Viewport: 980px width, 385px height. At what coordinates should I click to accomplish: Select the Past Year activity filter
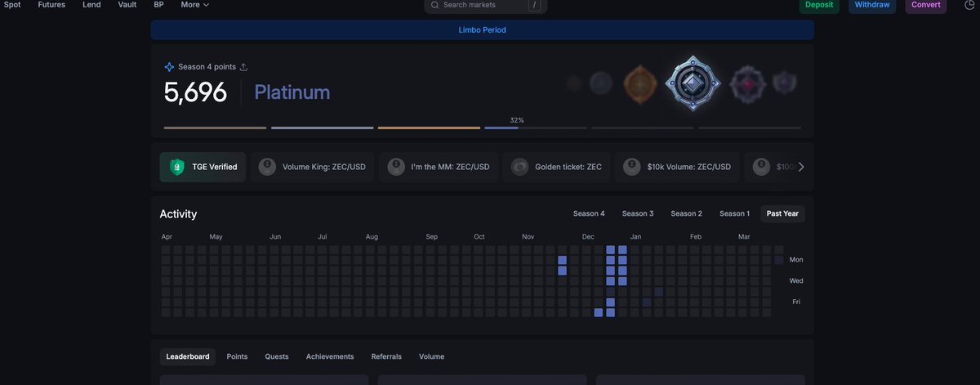coord(782,214)
